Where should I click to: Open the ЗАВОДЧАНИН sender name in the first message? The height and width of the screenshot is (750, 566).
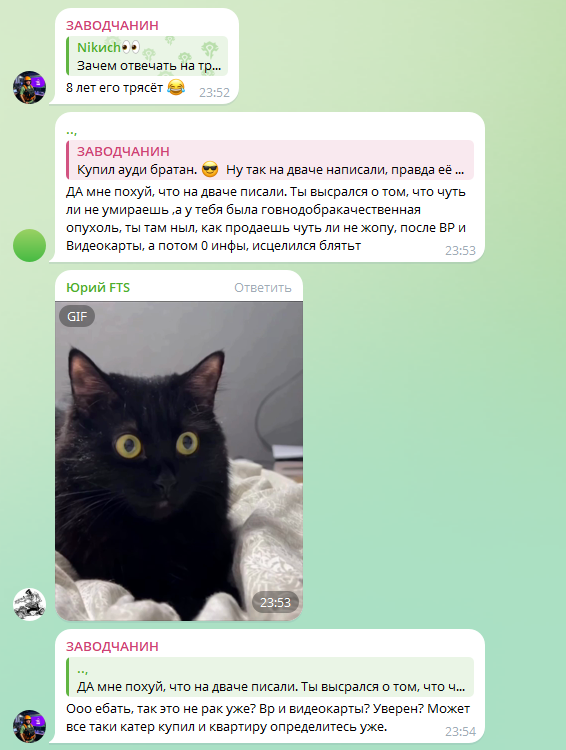[112, 25]
